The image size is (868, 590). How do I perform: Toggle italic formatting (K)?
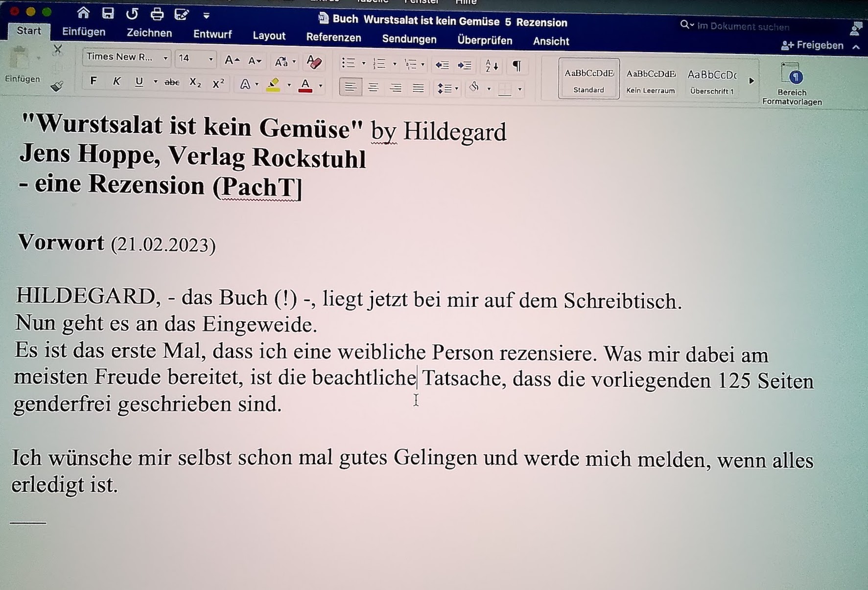(x=117, y=82)
